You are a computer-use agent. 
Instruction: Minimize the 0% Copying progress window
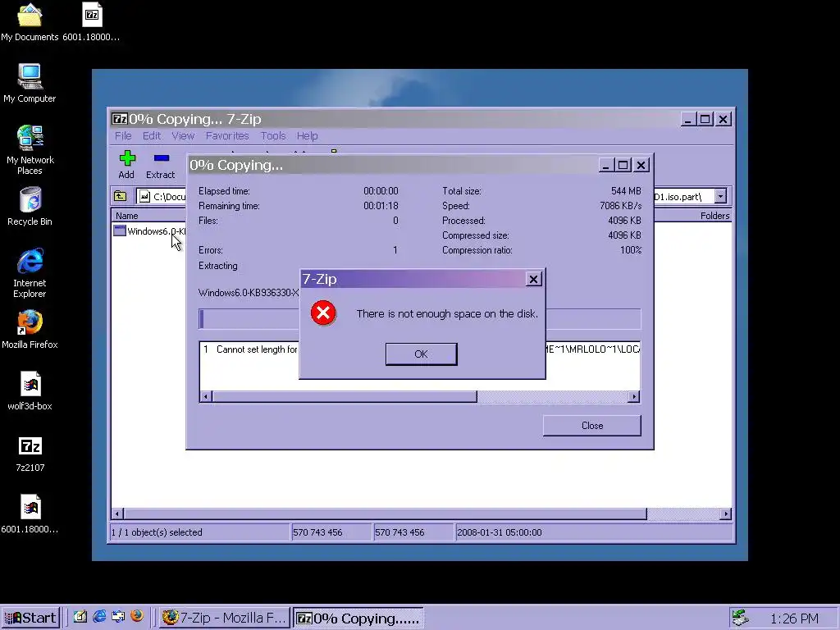pyautogui.click(x=605, y=165)
